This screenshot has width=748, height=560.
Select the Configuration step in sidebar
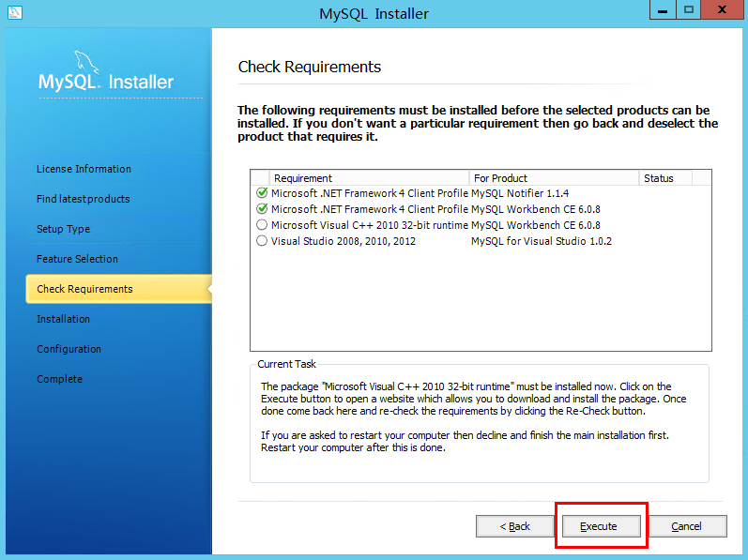pyautogui.click(x=69, y=349)
